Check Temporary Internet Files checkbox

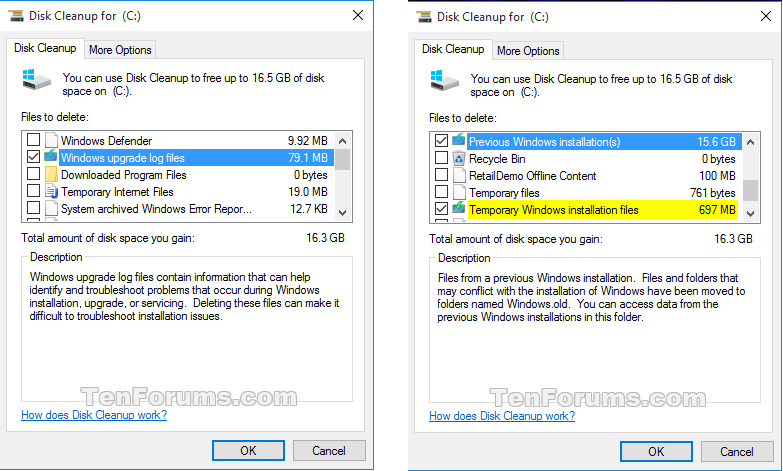click(x=33, y=190)
